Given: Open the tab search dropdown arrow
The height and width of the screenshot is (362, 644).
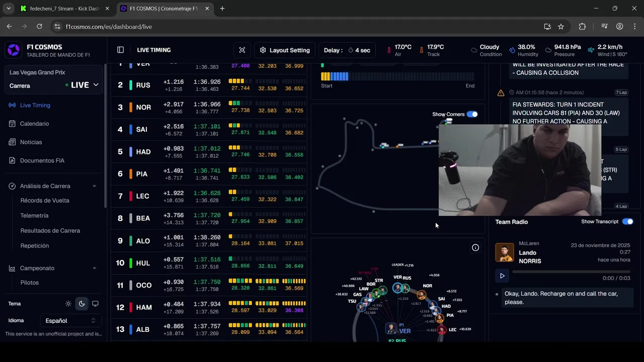Looking at the screenshot, I should point(9,9).
